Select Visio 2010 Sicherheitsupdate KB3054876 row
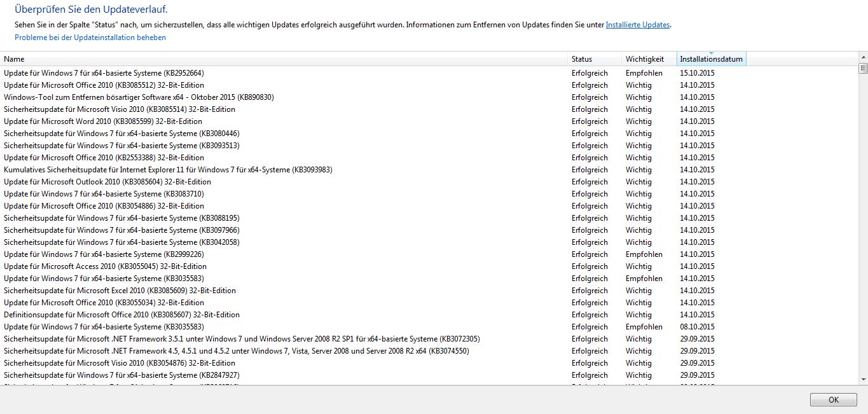 (429, 363)
